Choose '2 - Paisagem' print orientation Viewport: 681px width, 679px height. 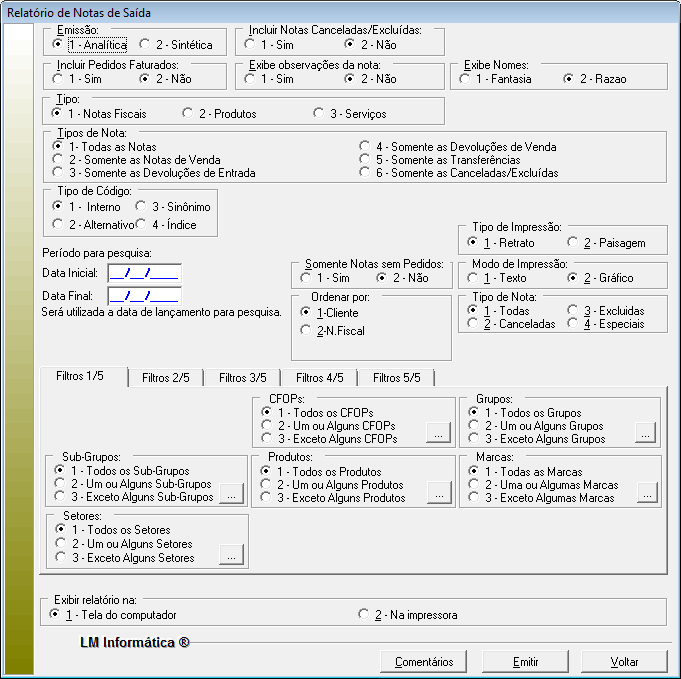coord(573,243)
